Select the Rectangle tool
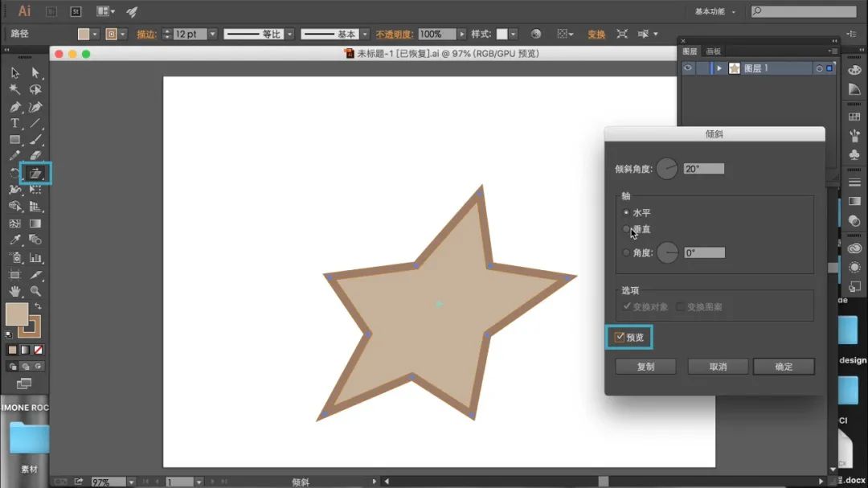This screenshot has height=488, width=868. tap(15, 140)
